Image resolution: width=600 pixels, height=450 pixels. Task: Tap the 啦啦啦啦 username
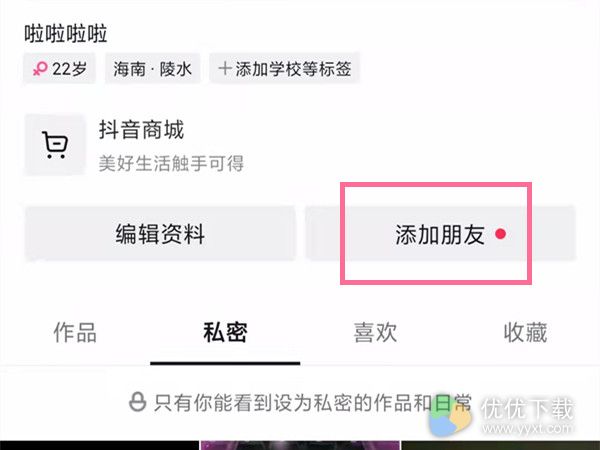[x=66, y=34]
